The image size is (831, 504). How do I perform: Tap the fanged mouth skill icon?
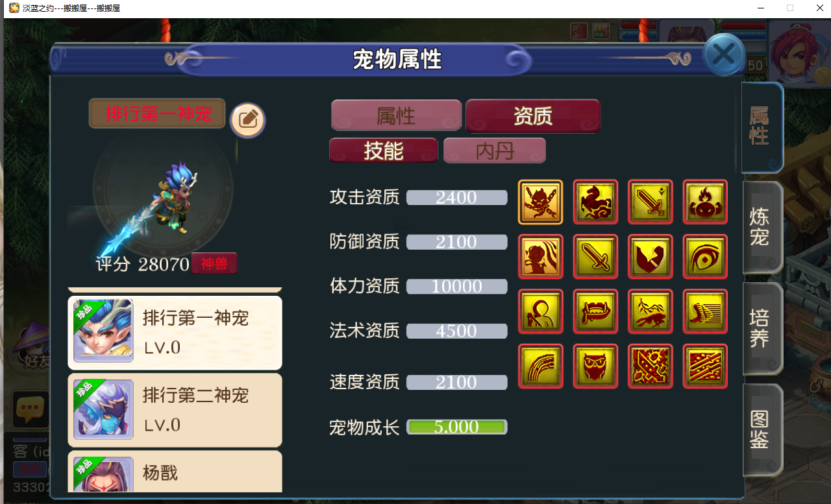595,311
